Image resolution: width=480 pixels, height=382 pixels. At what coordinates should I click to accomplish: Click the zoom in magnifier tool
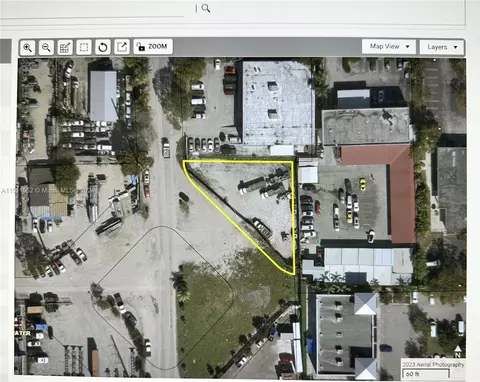(x=27, y=47)
